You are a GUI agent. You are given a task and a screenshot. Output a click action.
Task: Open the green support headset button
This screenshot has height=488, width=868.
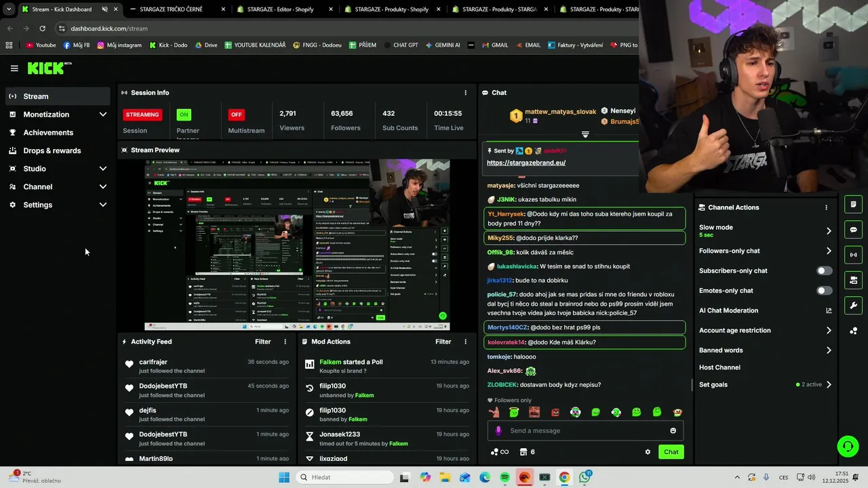848,446
